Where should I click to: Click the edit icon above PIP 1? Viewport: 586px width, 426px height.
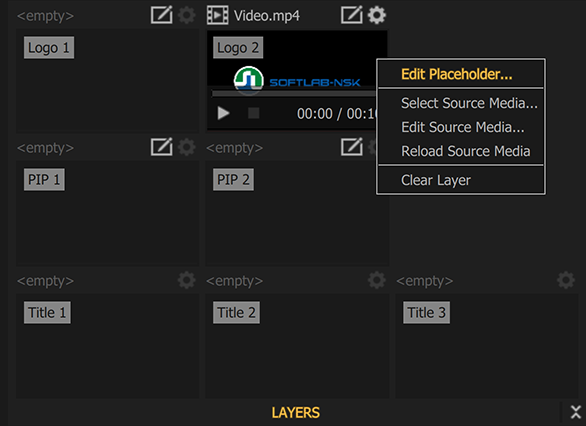click(x=161, y=147)
